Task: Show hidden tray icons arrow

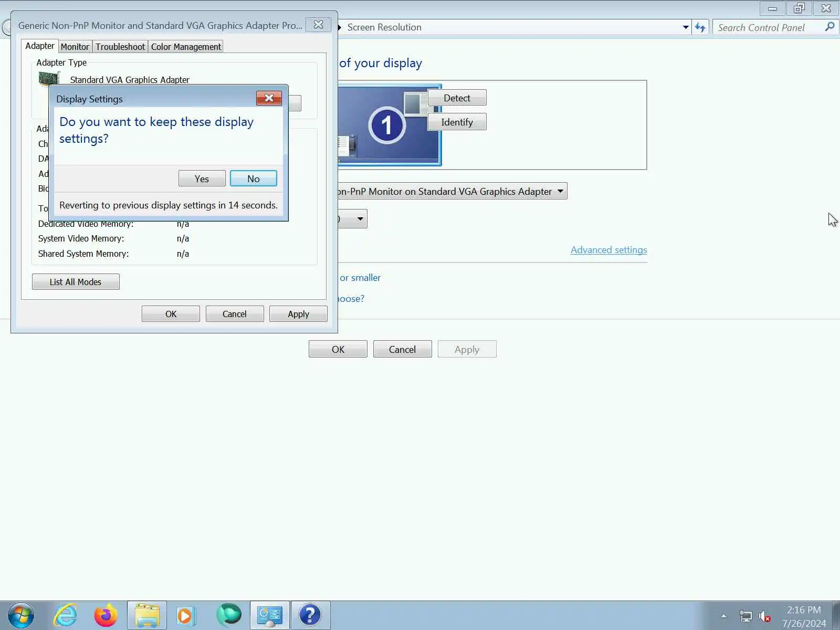Action: pos(723,616)
